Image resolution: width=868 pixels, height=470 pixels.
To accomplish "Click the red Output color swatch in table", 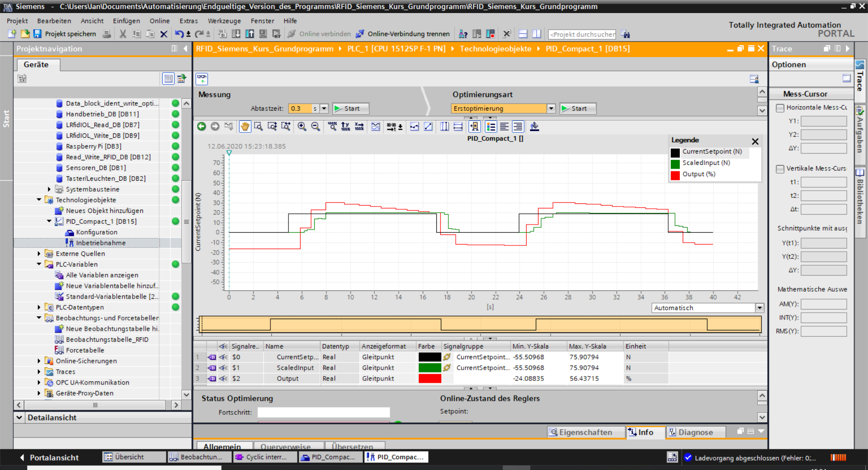I will pyautogui.click(x=429, y=379).
